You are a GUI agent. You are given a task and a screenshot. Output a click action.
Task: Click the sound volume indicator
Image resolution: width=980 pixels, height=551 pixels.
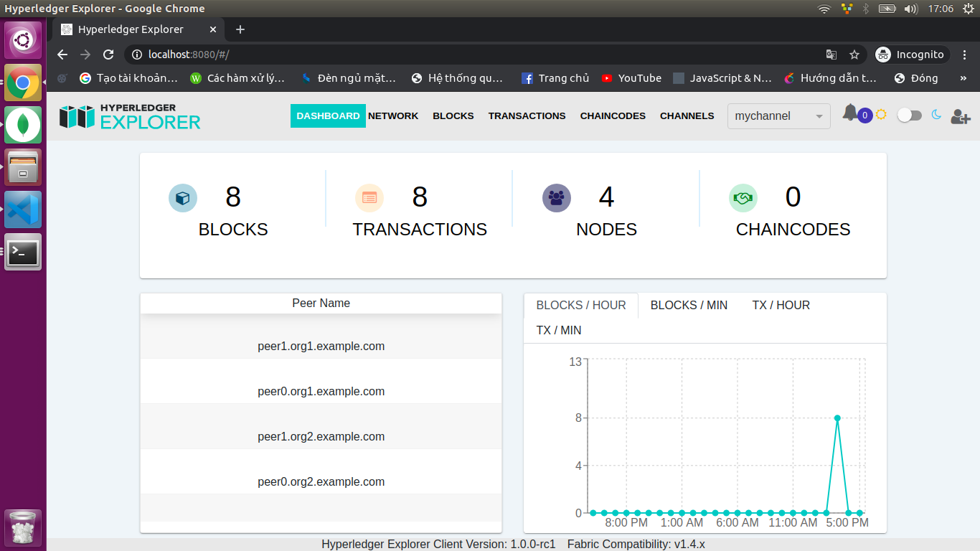[x=911, y=9]
